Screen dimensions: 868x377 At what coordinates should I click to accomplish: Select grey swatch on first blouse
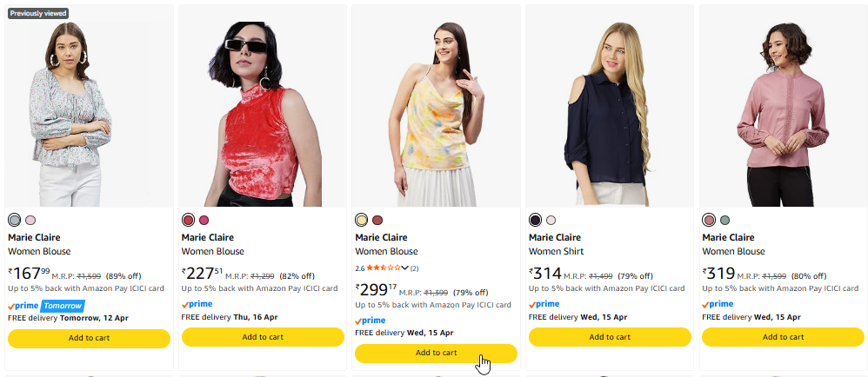[x=14, y=220]
